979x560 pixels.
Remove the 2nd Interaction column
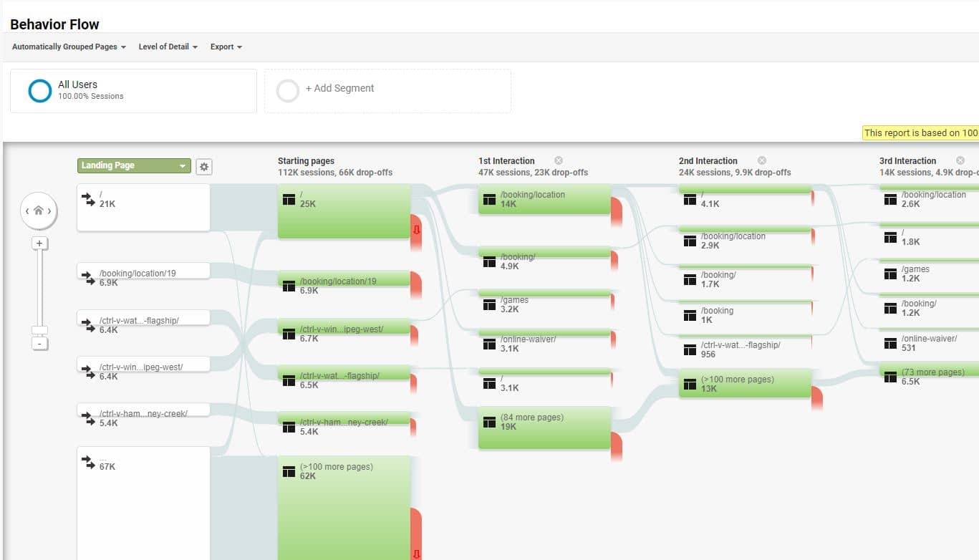pyautogui.click(x=762, y=160)
